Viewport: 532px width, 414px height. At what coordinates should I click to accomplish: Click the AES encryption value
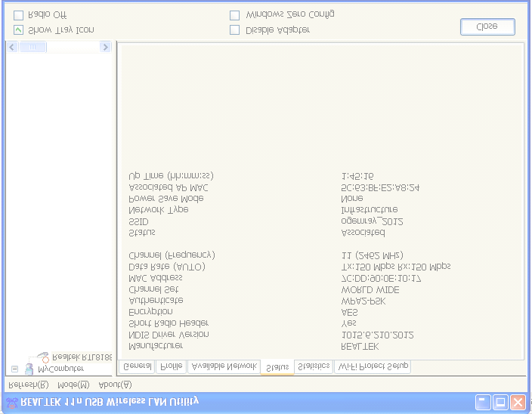tap(349, 312)
